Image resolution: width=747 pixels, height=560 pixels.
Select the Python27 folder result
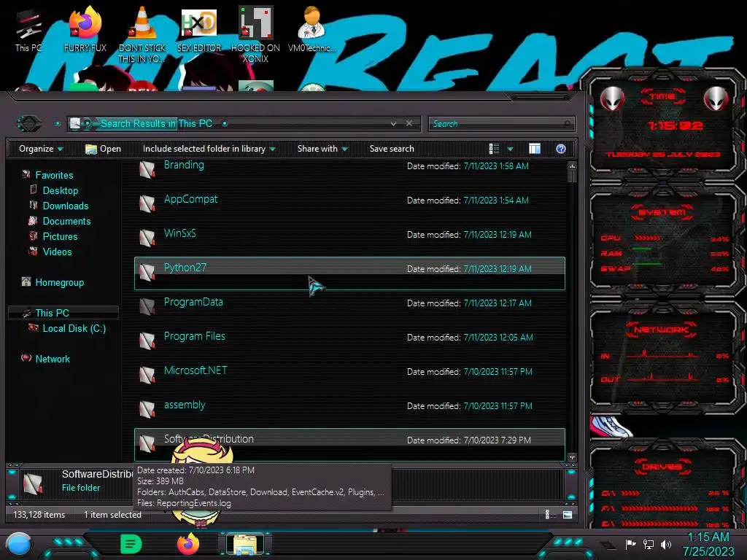pos(349,273)
